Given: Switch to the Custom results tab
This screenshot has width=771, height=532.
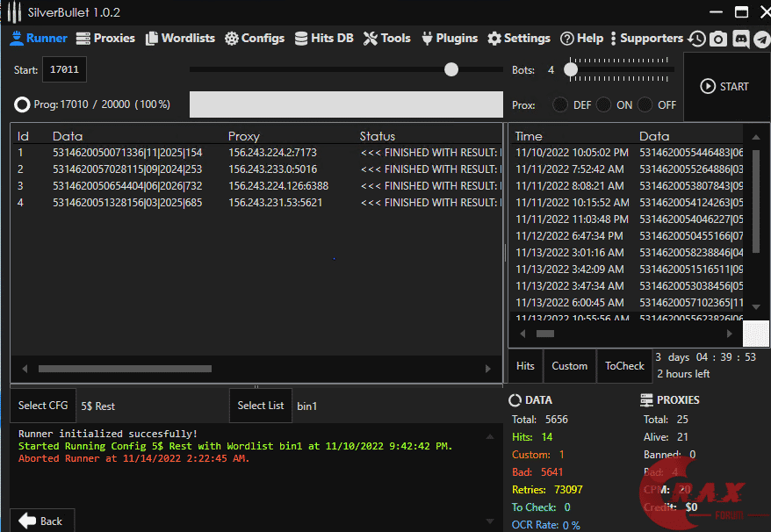Looking at the screenshot, I should tap(569, 366).
